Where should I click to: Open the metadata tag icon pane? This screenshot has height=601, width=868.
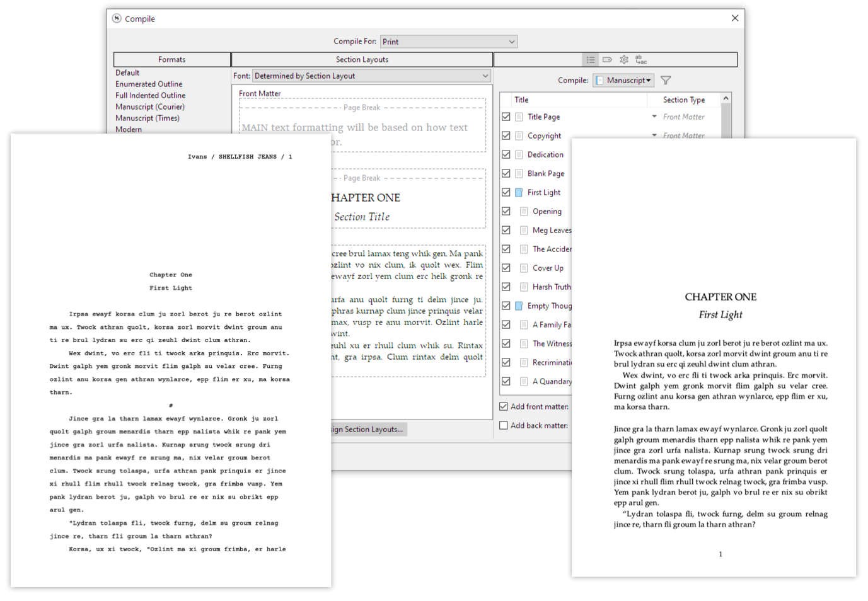point(607,60)
